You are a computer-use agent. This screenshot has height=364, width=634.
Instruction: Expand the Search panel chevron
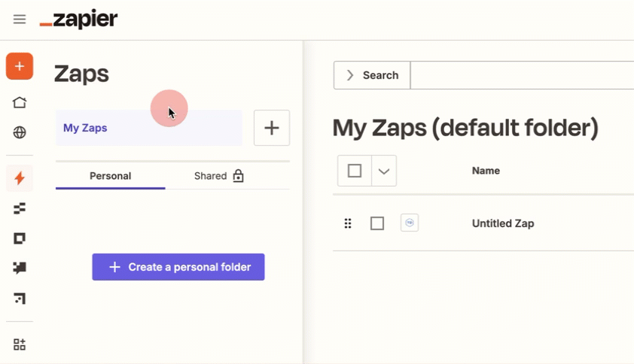pos(350,75)
